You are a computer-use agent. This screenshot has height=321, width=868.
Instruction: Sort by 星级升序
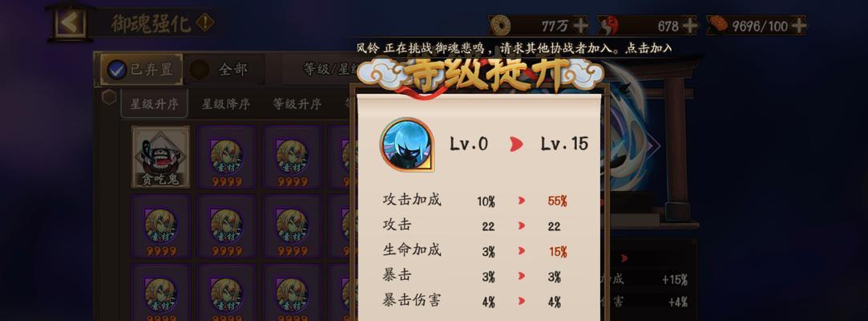click(155, 104)
